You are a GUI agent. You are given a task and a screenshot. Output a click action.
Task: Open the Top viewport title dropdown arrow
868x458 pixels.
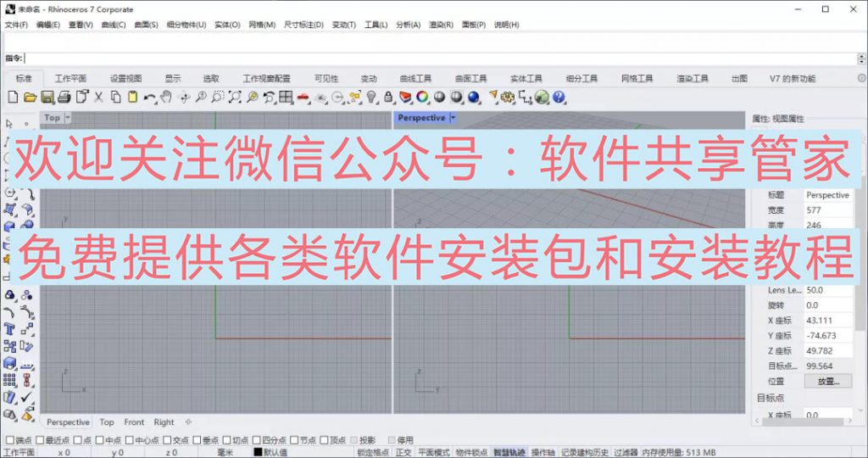click(x=68, y=118)
